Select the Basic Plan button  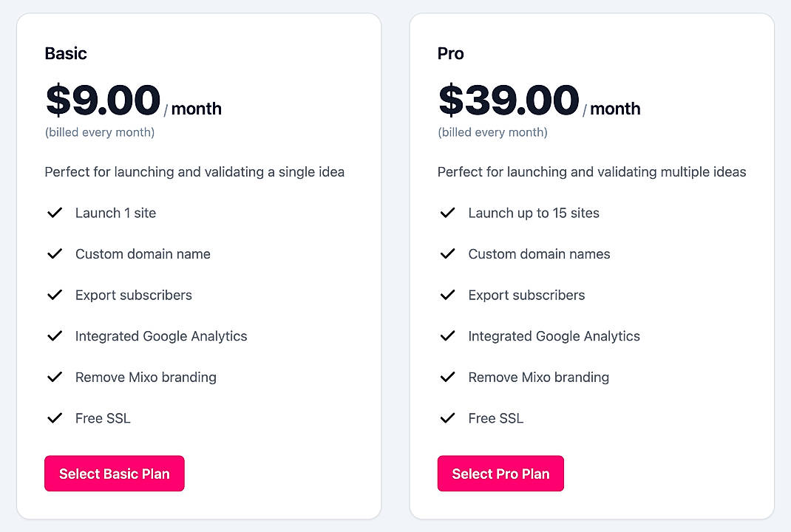(114, 474)
